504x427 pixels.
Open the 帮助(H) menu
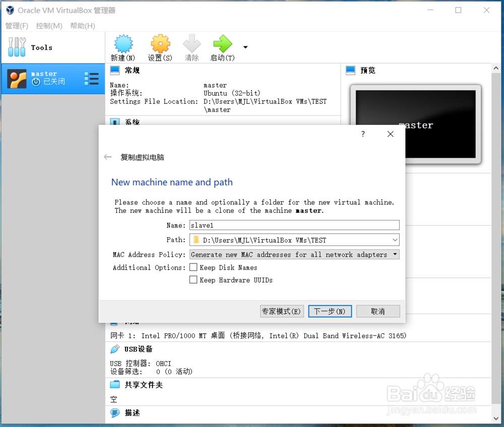pyautogui.click(x=83, y=26)
